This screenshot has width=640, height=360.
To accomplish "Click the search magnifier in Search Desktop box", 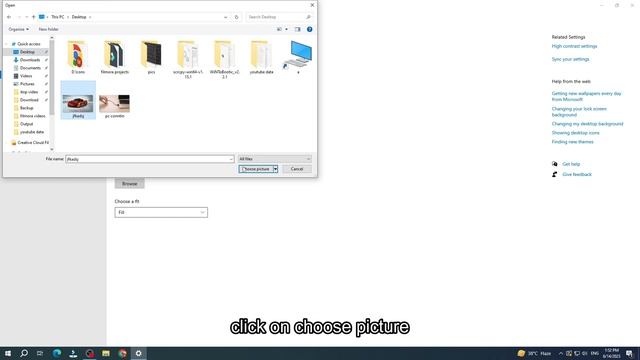I will coord(308,17).
